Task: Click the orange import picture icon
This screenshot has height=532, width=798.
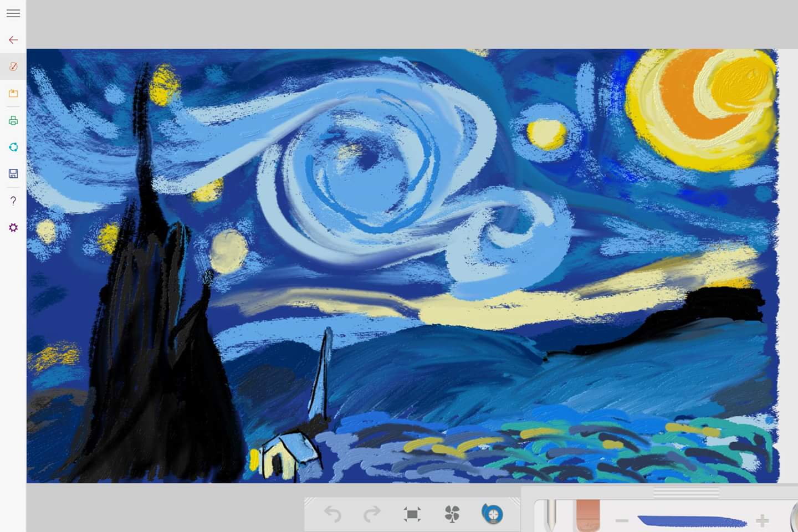Action: [13, 94]
